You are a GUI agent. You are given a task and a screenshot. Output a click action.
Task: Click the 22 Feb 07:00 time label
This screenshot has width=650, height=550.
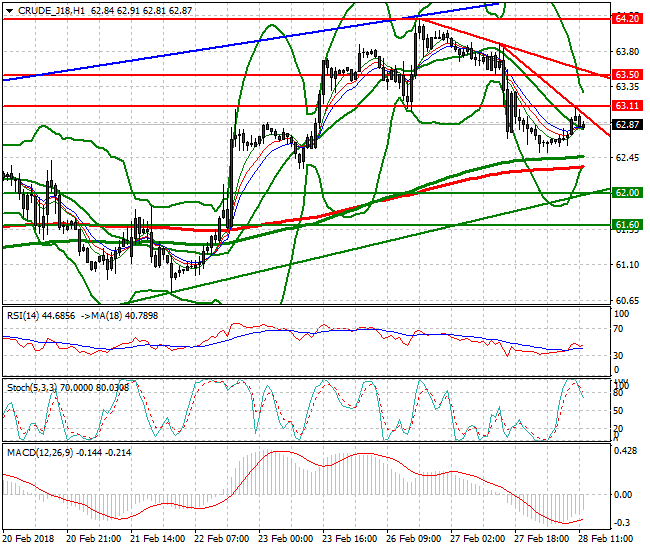[221, 539]
